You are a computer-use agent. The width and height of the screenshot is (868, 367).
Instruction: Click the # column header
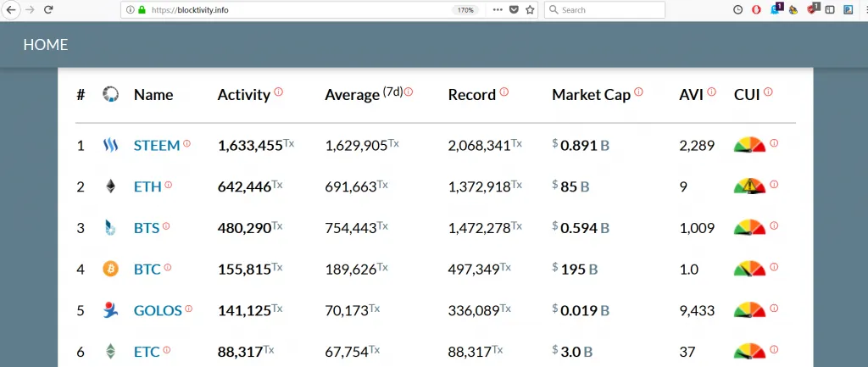coord(81,95)
